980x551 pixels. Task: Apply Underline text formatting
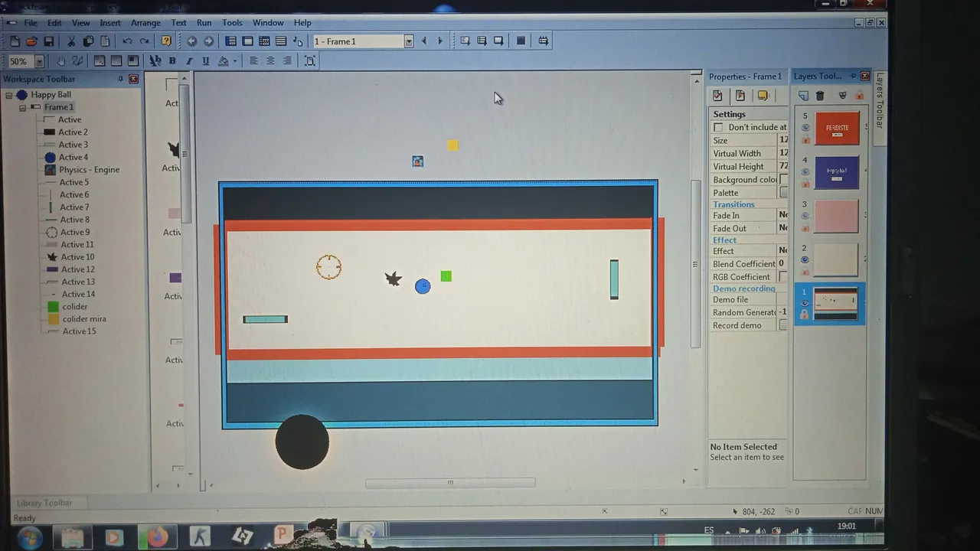point(206,61)
